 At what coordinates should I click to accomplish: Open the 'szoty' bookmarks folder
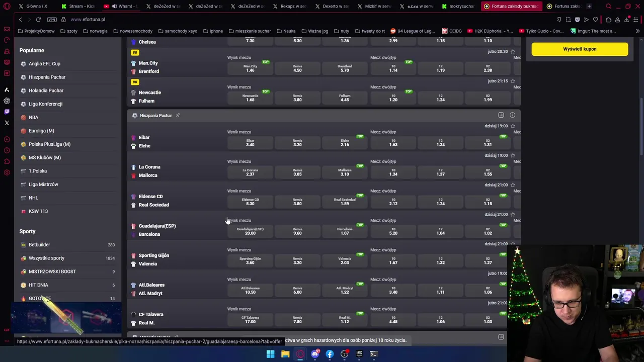pos(68,31)
